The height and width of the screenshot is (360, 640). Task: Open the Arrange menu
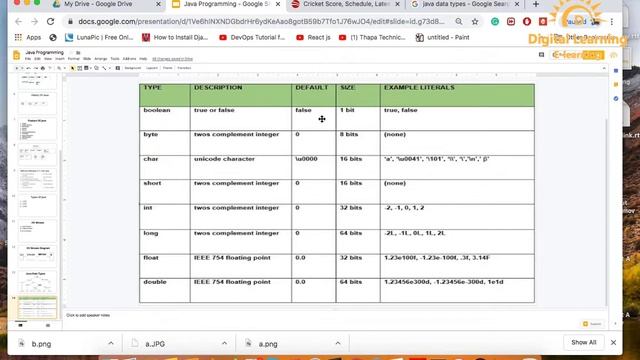[x=101, y=59]
